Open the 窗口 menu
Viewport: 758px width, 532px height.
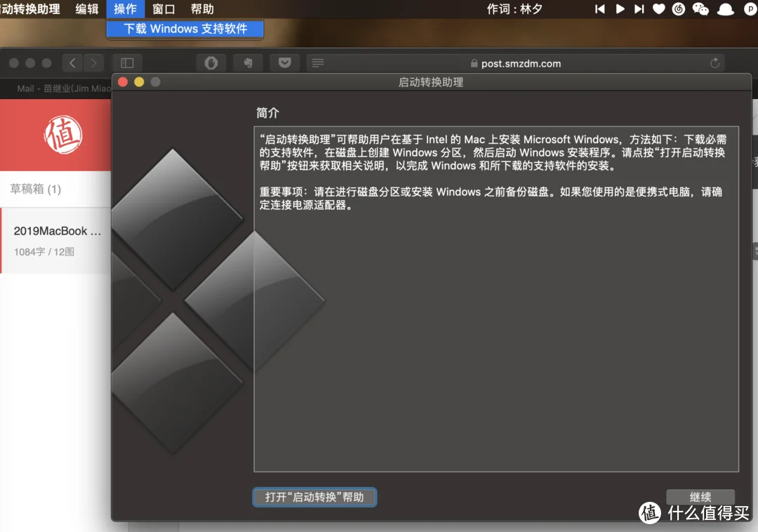pyautogui.click(x=164, y=9)
